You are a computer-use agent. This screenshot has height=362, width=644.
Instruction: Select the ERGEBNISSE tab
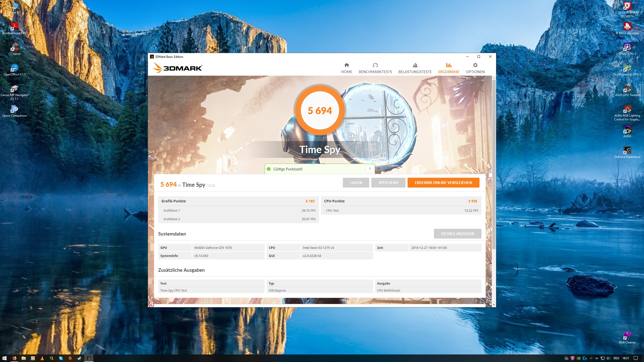449,68
